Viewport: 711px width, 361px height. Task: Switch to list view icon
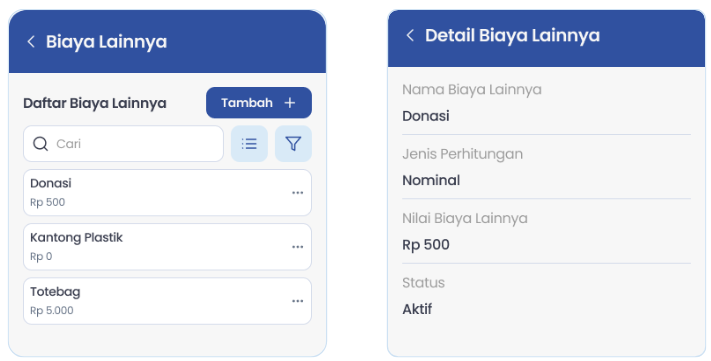pos(249,144)
